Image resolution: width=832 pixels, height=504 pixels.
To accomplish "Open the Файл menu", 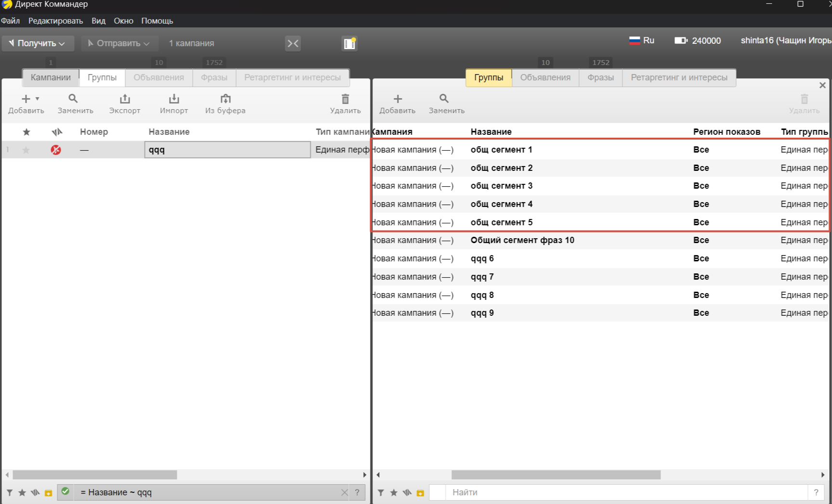I will (10, 21).
